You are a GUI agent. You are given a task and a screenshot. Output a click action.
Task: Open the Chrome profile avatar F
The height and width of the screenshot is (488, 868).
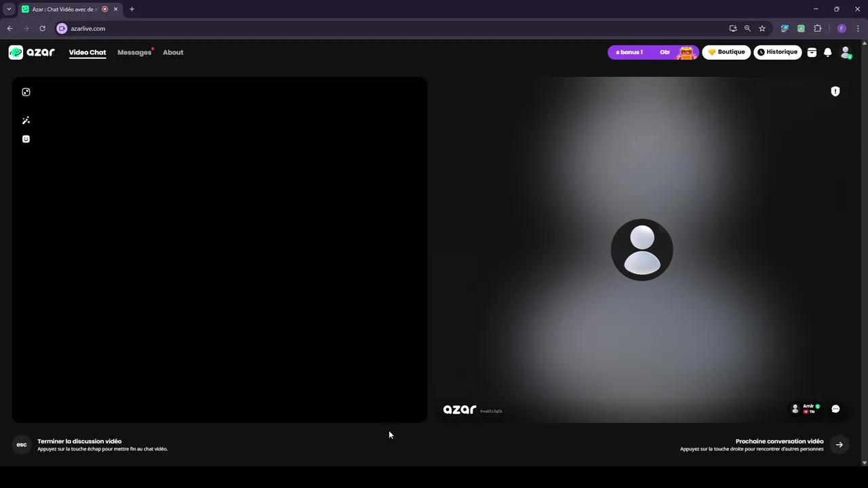point(842,28)
